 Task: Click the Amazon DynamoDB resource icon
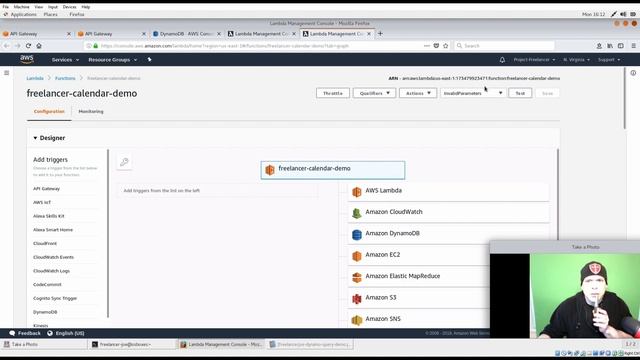tap(357, 234)
